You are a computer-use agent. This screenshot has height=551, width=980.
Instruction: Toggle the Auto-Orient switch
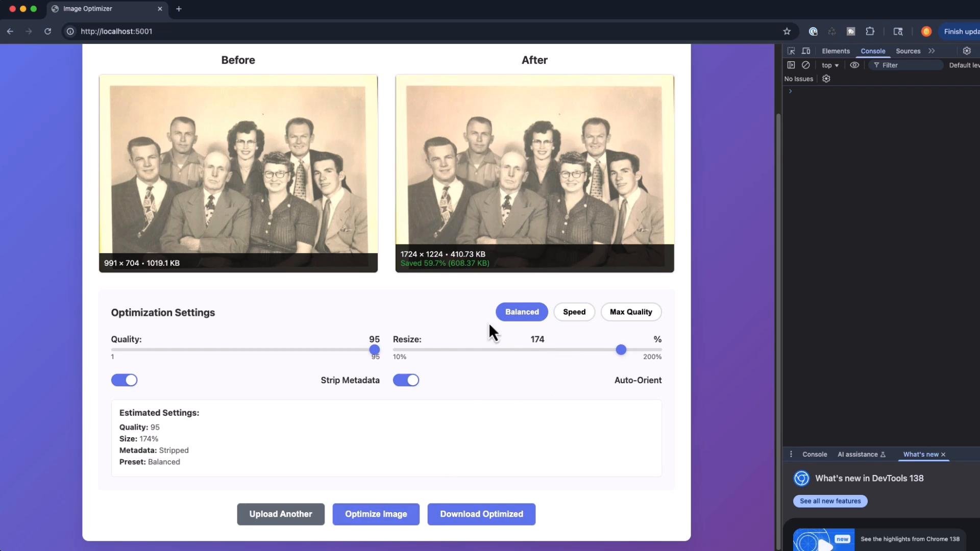406,380
